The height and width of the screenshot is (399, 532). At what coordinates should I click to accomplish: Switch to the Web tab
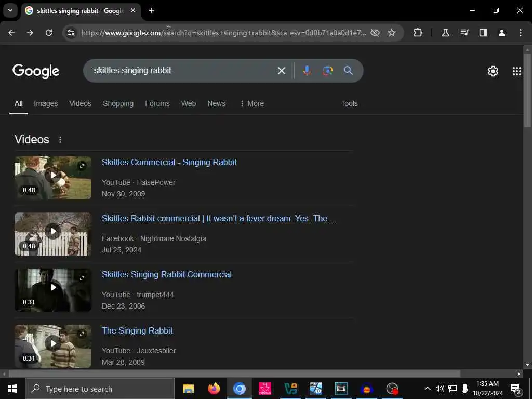coord(189,103)
